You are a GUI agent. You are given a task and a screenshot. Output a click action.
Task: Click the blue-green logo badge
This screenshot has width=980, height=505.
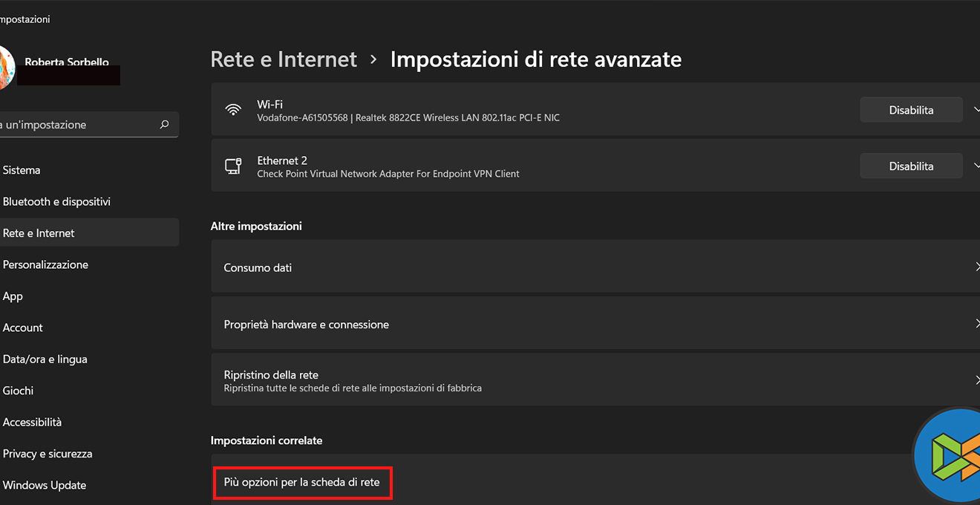click(x=949, y=455)
